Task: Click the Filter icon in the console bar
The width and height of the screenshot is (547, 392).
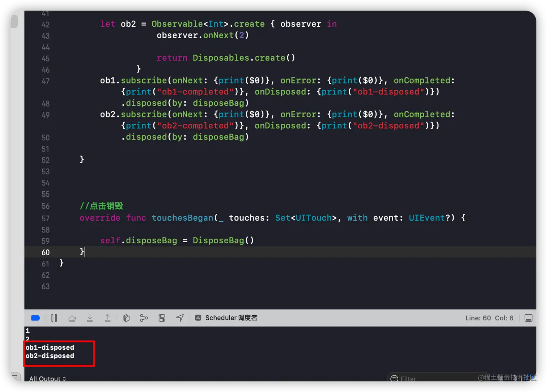Action: click(394, 378)
